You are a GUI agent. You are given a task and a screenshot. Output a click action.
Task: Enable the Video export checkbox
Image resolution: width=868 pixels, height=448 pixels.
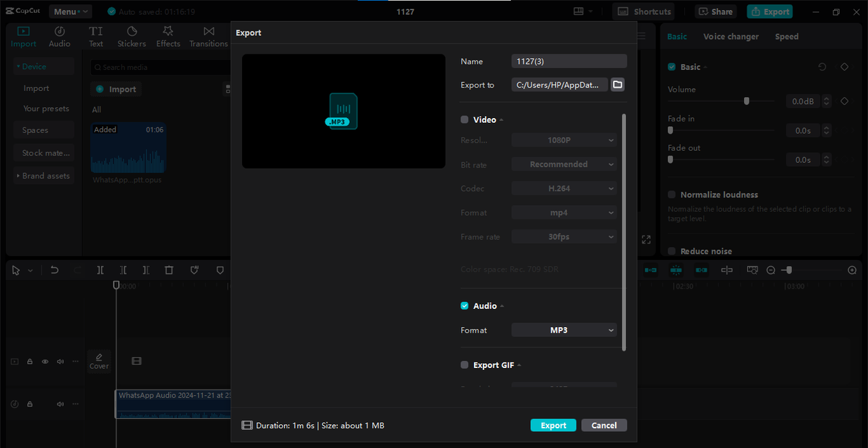(465, 119)
